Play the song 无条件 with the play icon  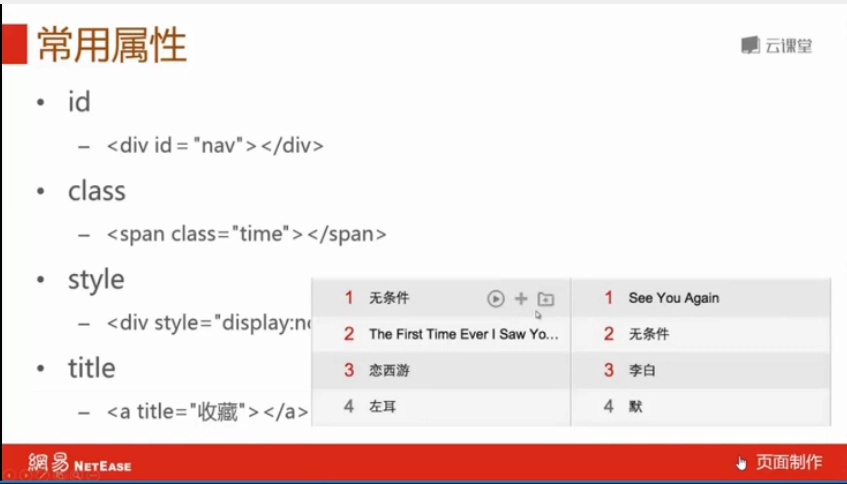click(x=495, y=299)
